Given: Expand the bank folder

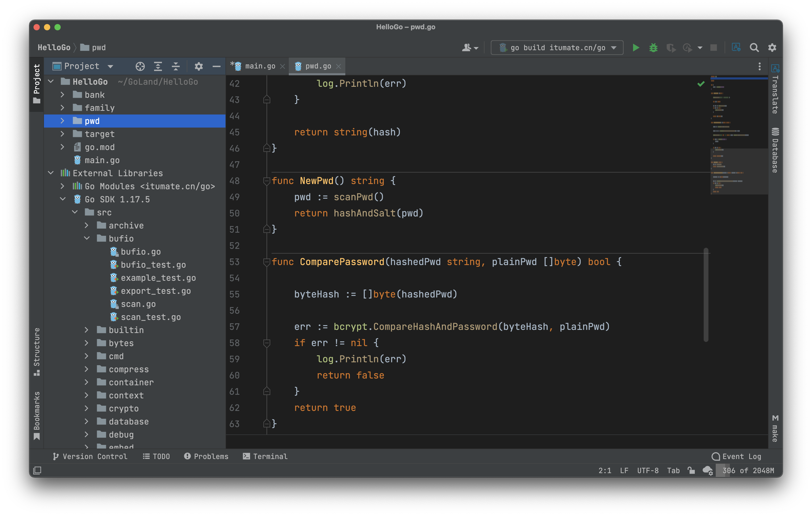Looking at the screenshot, I should pos(62,95).
